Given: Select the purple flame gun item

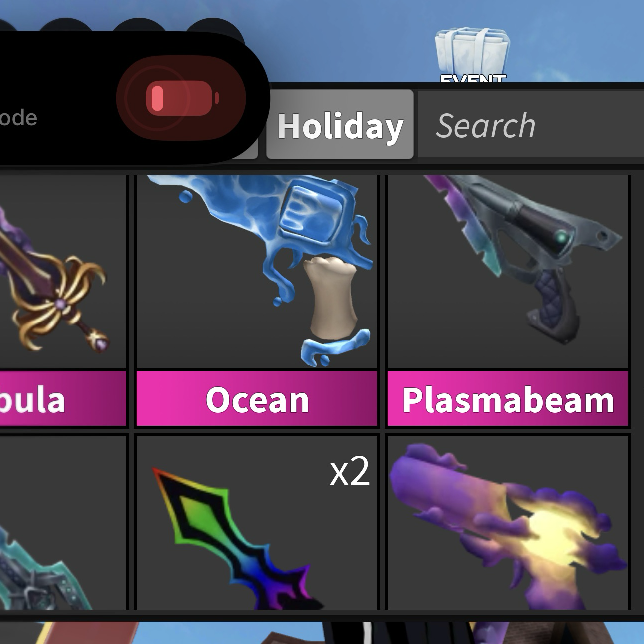Looking at the screenshot, I should [x=508, y=523].
